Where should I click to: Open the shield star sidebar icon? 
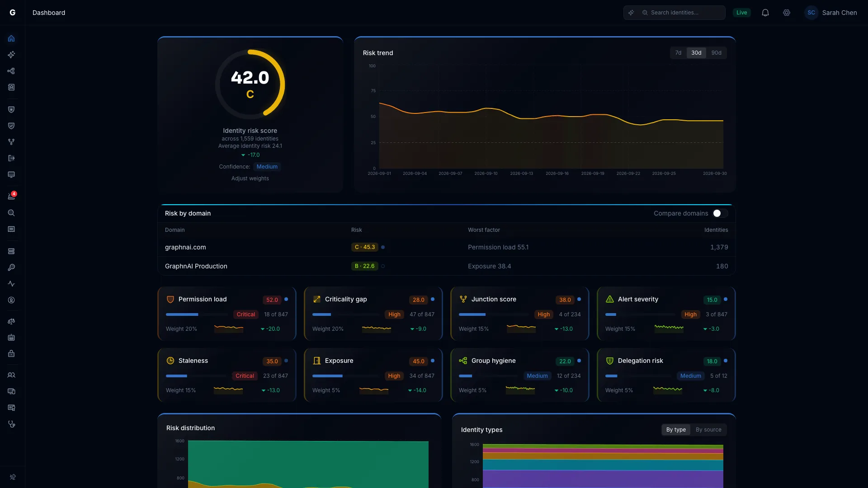click(11, 109)
